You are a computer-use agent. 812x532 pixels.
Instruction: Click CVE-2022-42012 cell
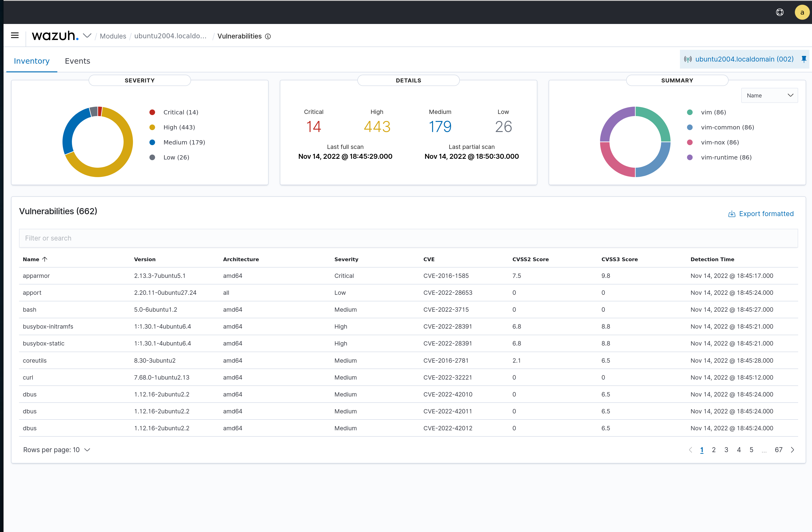448,428
